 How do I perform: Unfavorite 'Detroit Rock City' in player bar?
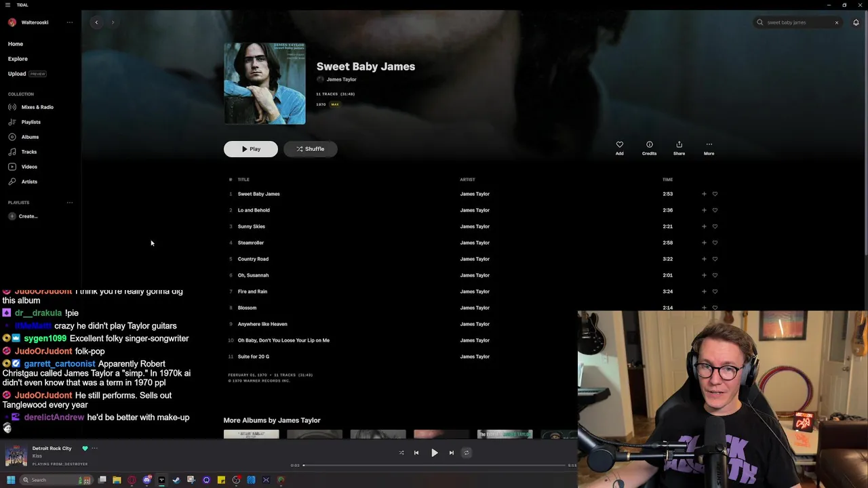coord(85,448)
